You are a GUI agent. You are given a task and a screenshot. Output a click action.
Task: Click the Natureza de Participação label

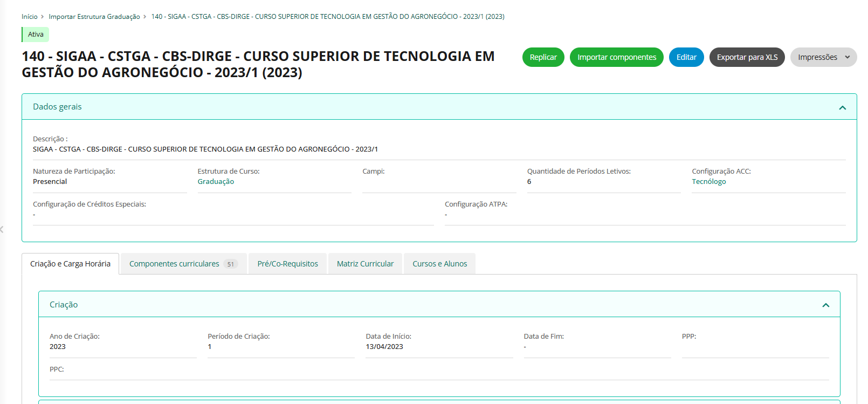[x=74, y=172]
